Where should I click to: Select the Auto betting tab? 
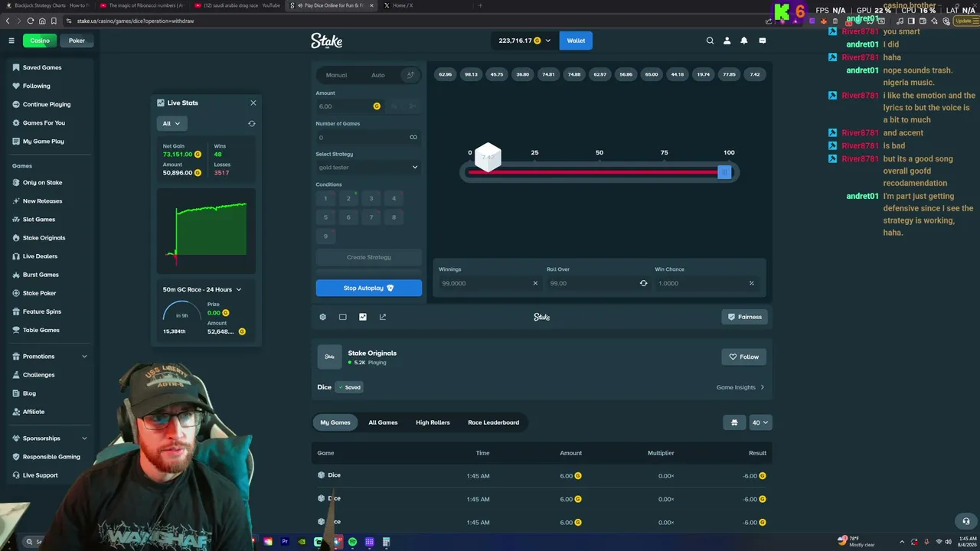point(378,75)
